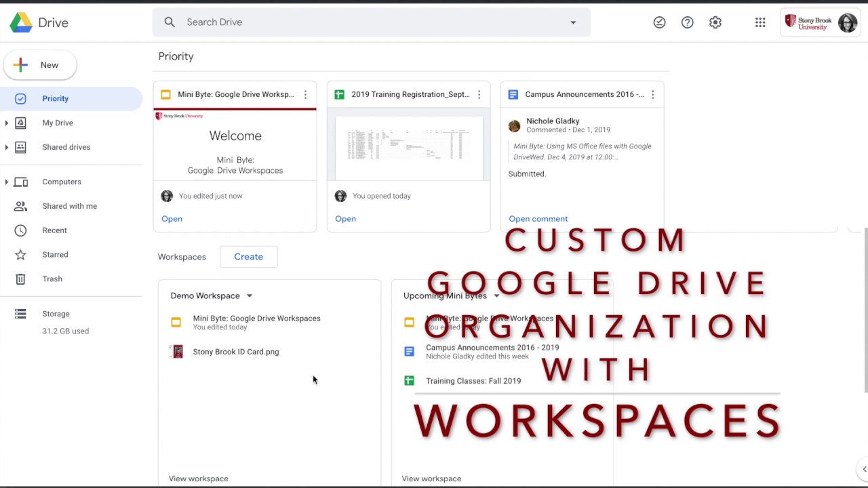This screenshot has height=488, width=868.
Task: Click the search magnifier icon
Action: point(170,22)
